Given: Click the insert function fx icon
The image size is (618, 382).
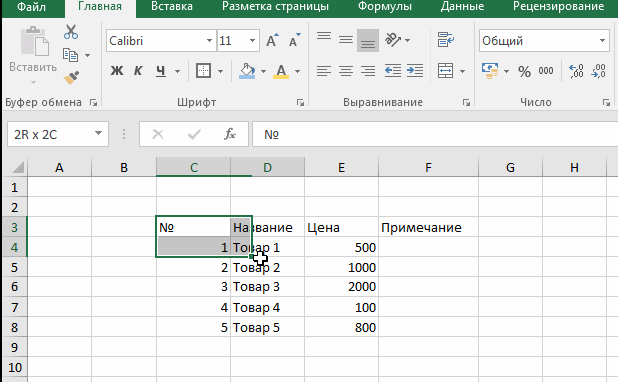Looking at the screenshot, I should tap(230, 134).
